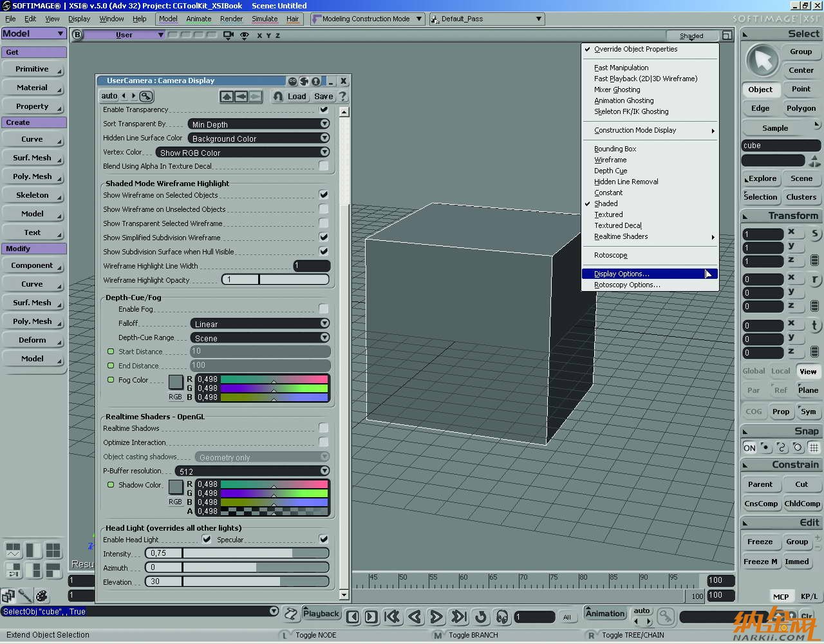Enable Show Transparent Selected Wireframe
The width and height of the screenshot is (824, 644).
coord(324,223)
